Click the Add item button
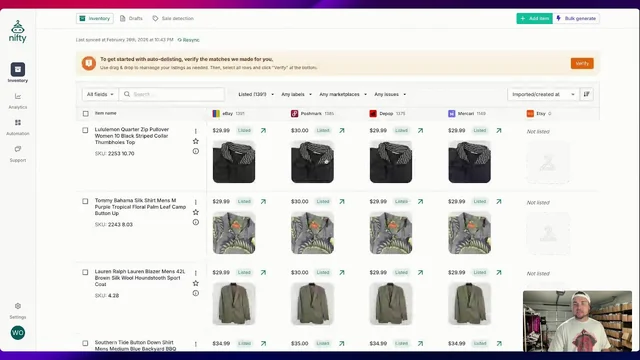This screenshot has width=640, height=360. [535, 18]
